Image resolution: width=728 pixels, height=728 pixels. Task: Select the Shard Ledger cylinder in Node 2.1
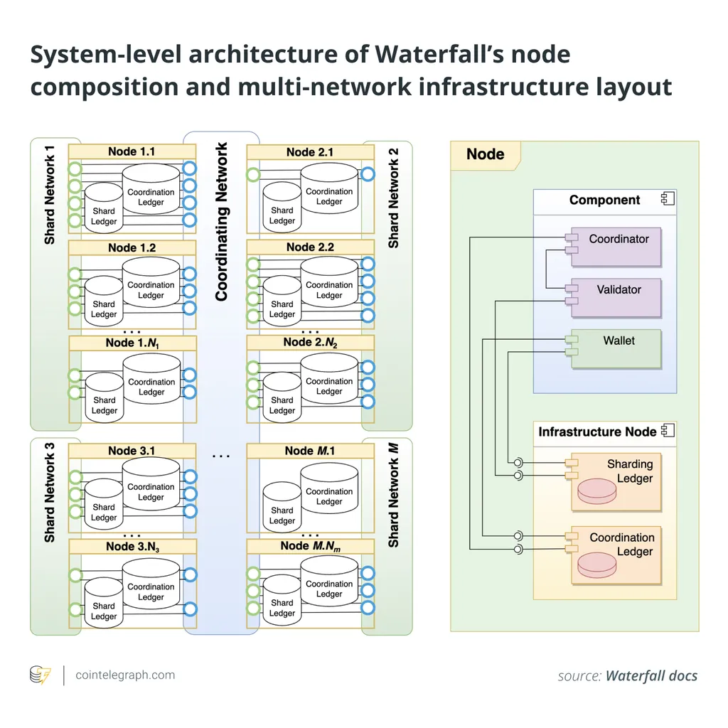point(282,207)
